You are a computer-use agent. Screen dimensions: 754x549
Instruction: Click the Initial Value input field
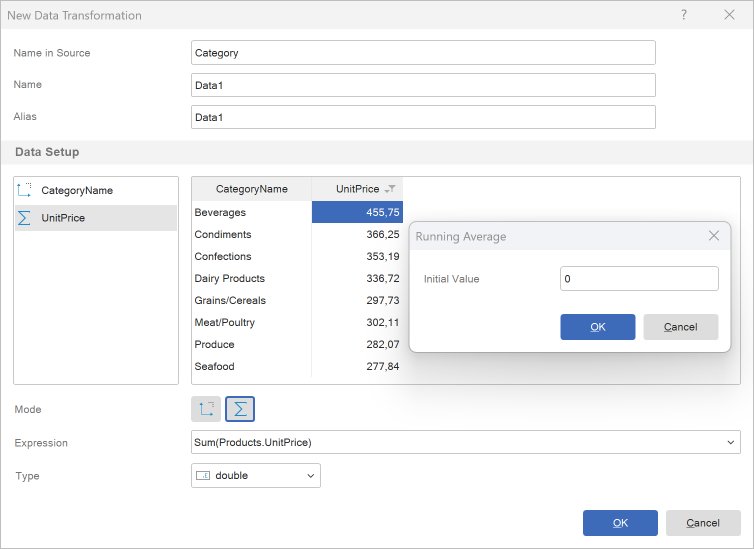pos(638,279)
